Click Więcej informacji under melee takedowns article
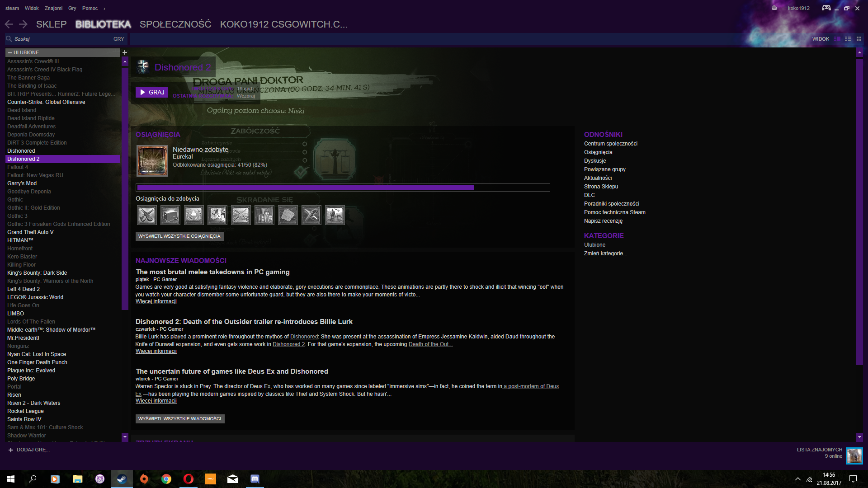The width and height of the screenshot is (868, 488). coord(156,301)
